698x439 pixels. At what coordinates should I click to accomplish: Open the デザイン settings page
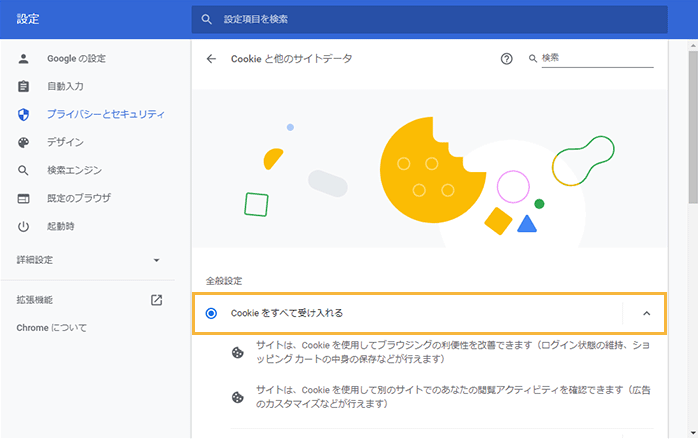click(65, 142)
